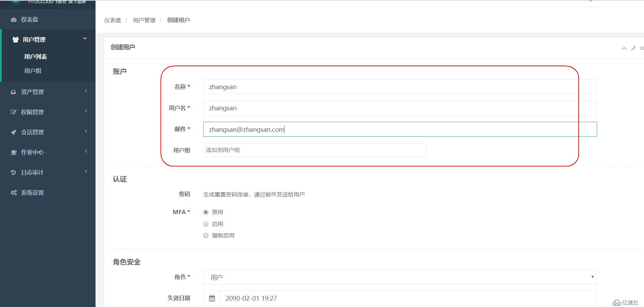Go to 用户管理 breadcrumb link
The height and width of the screenshot is (307, 644).
click(144, 20)
